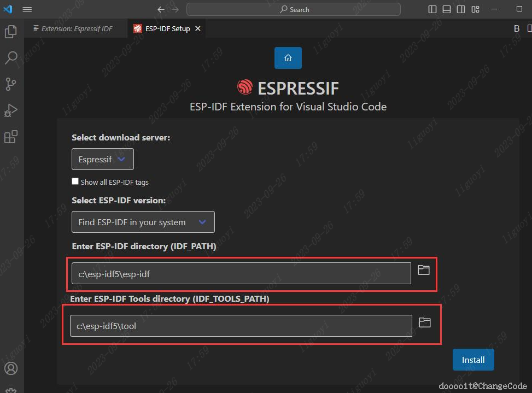Click the title bar Search box

coord(294,9)
